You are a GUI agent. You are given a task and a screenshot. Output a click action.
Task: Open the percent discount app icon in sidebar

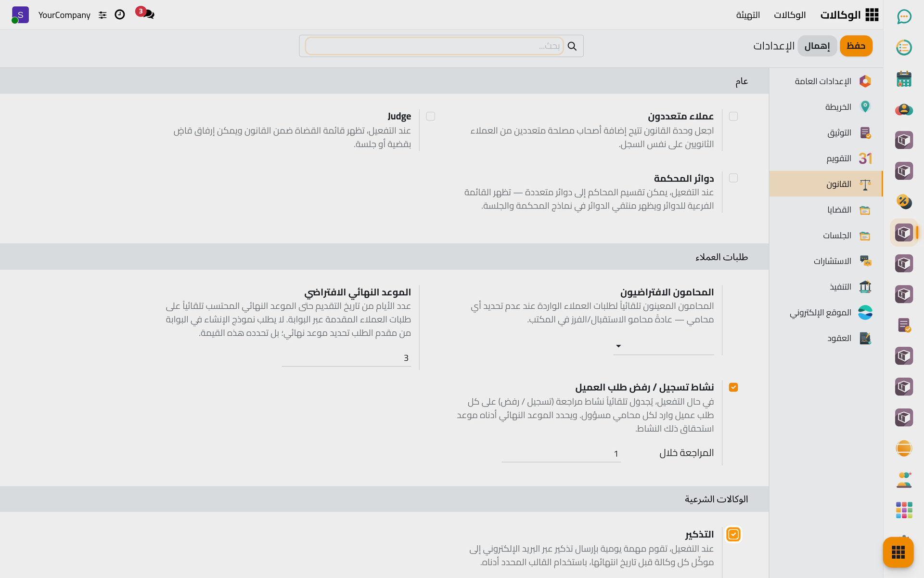pos(904,201)
